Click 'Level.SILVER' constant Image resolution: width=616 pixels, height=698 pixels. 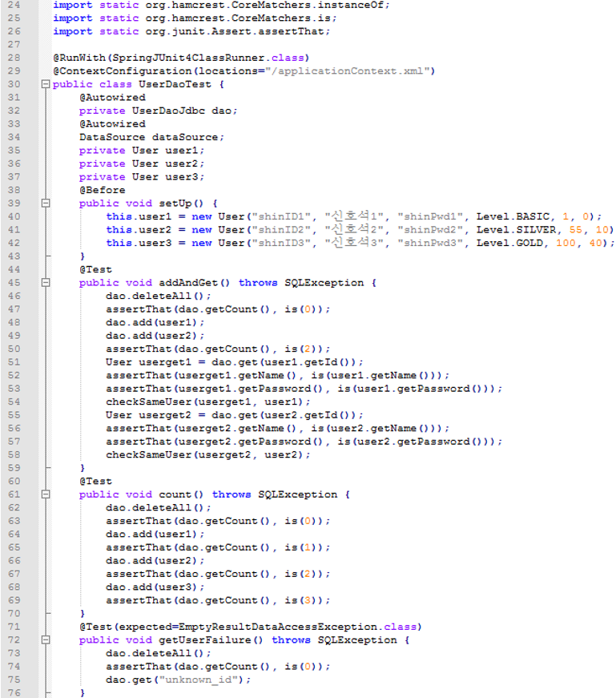point(517,230)
